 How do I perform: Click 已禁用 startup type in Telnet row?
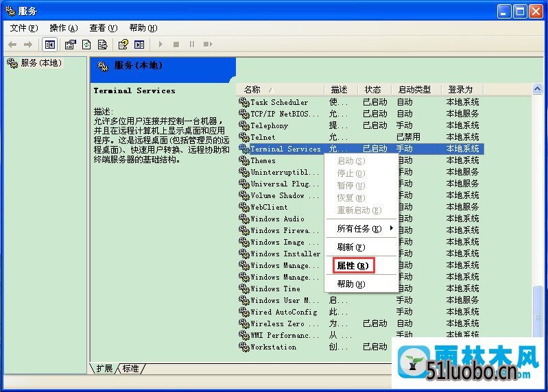point(408,137)
